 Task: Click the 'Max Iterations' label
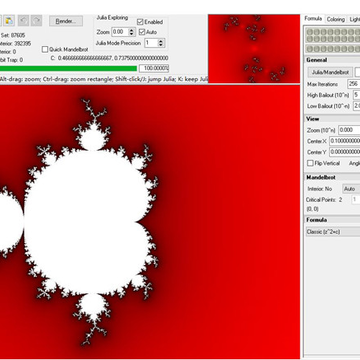(322, 84)
